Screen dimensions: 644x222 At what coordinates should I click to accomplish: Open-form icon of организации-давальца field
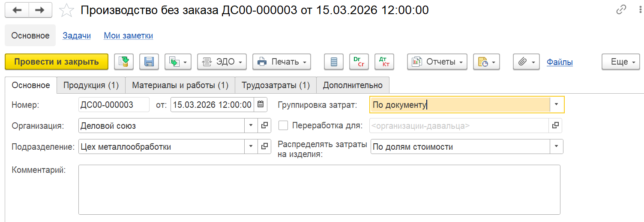(x=555, y=126)
